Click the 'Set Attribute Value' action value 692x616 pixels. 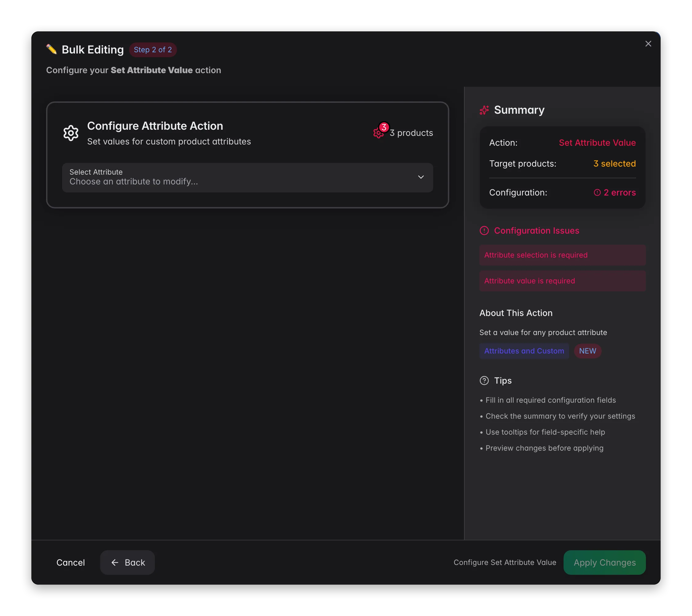point(597,143)
